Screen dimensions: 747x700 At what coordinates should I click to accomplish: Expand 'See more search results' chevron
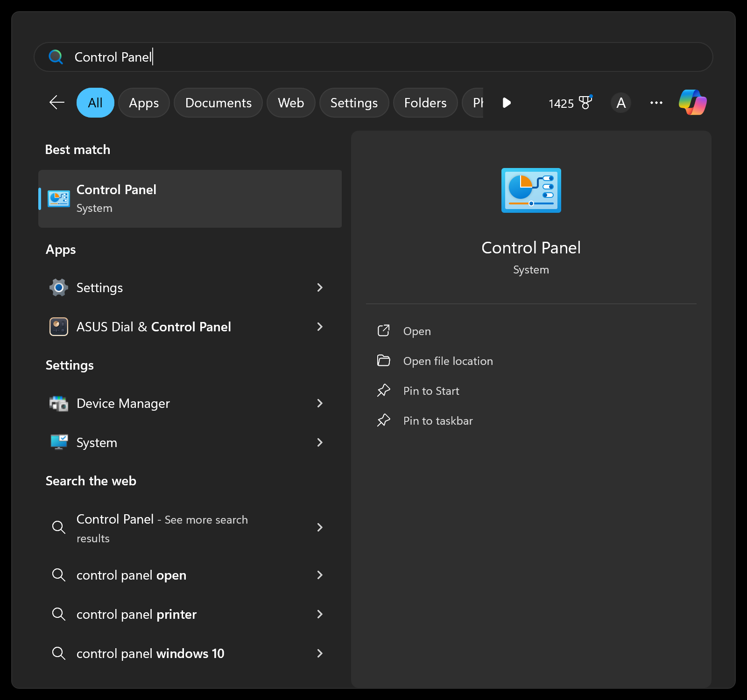[320, 527]
